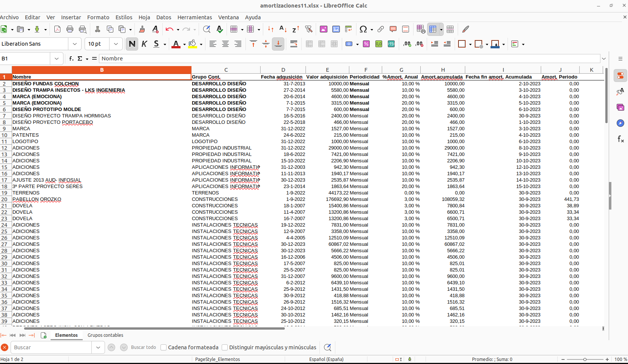Enable Distinguir mayúsculas y minúsculas checkbox

click(x=225, y=347)
